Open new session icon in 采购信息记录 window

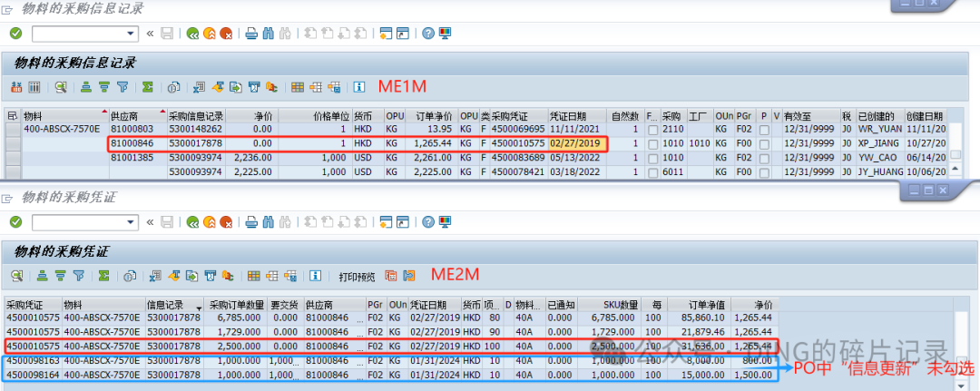pyautogui.click(x=385, y=33)
